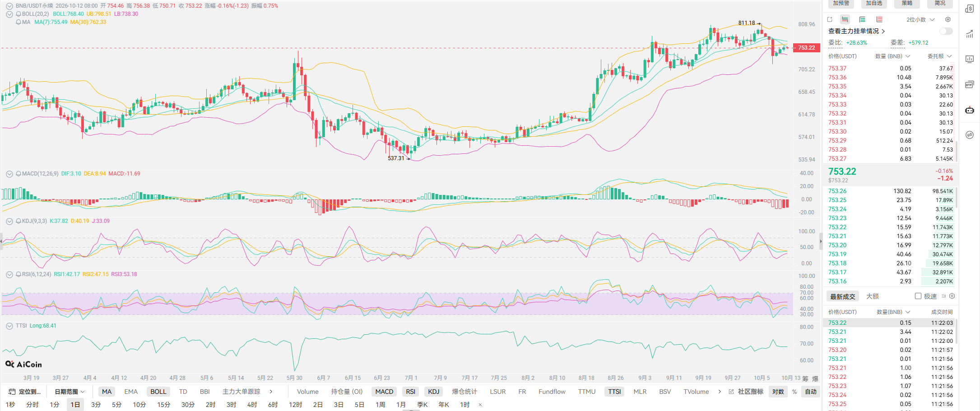
Task: Open the latest trades settings gear icon
Action: click(x=952, y=296)
